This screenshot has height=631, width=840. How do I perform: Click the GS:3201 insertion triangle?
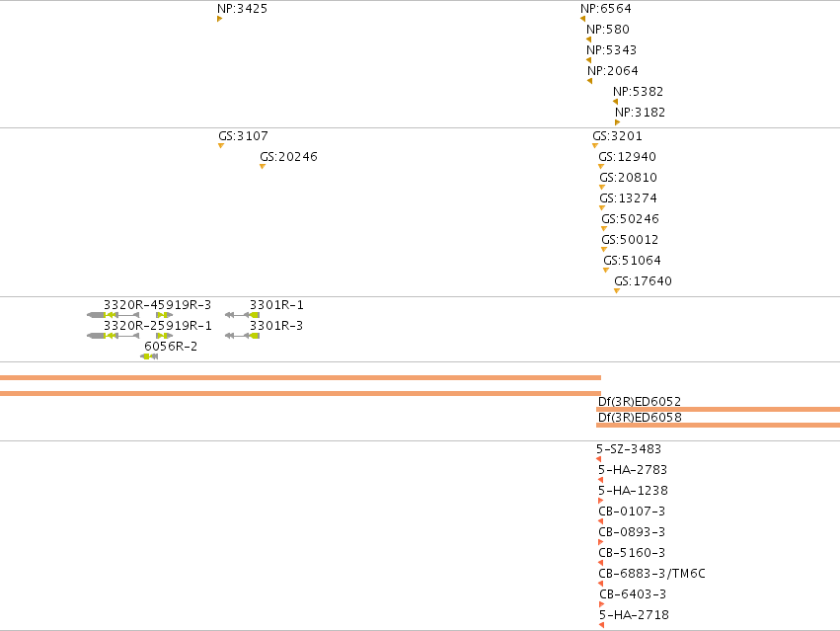pos(595,146)
